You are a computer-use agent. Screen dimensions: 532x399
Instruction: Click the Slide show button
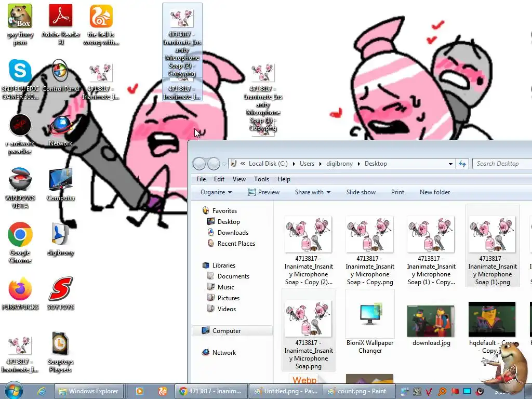coord(361,192)
